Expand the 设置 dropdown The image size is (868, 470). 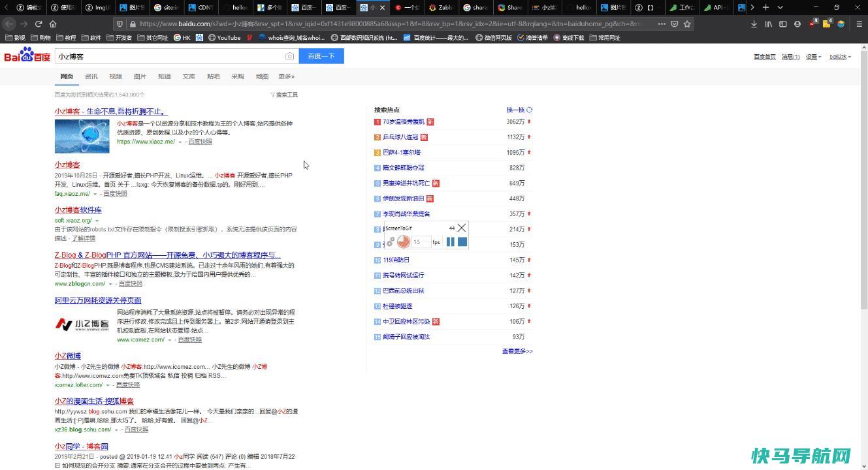coord(813,57)
